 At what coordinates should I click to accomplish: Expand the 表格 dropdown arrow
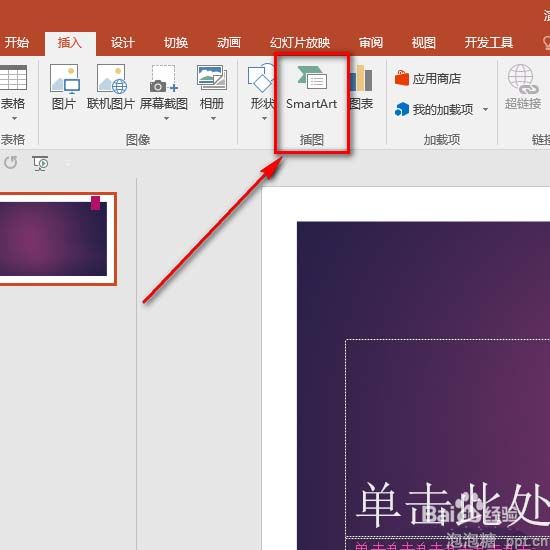tap(14, 119)
